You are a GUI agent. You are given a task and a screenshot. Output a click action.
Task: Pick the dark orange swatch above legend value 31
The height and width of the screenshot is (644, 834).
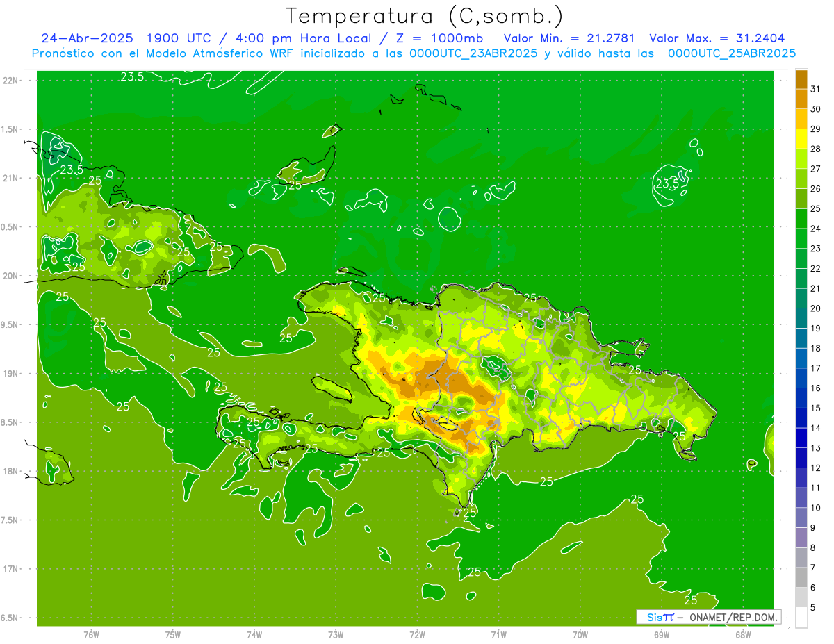pos(801,79)
